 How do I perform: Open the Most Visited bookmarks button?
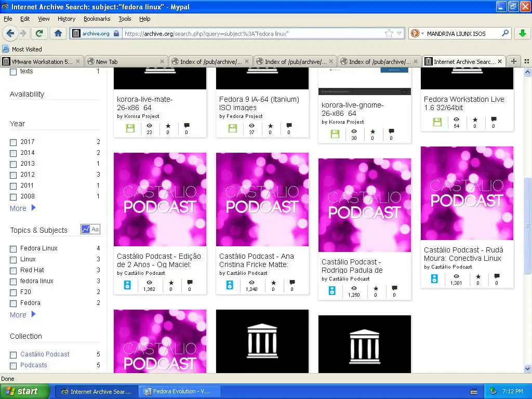pos(22,49)
